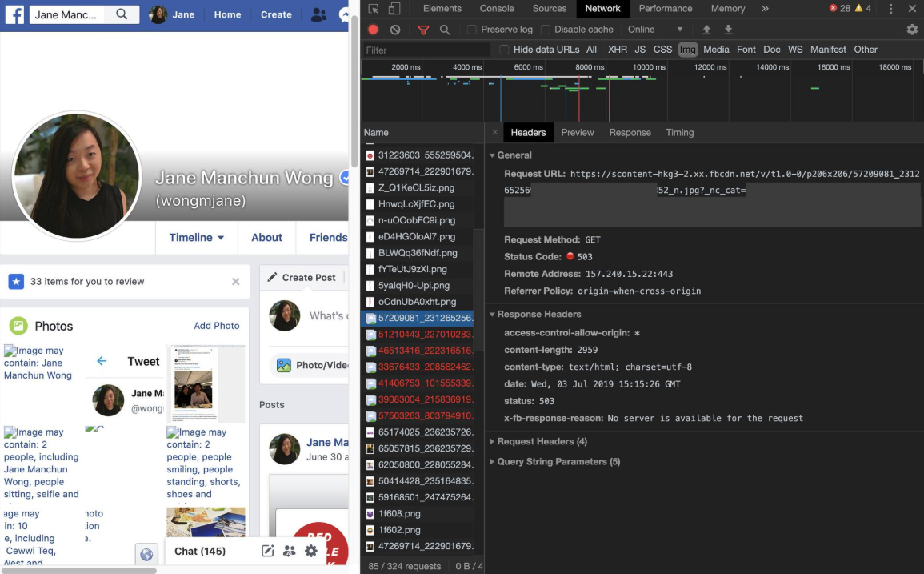The width and height of the screenshot is (924, 574).
Task: Open network settings gear icon
Action: pyautogui.click(x=912, y=30)
